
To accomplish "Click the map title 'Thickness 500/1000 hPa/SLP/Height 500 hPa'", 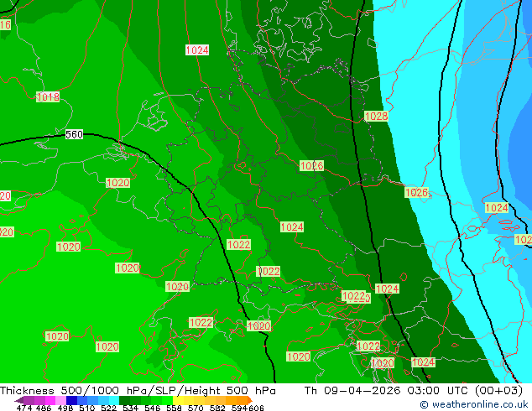I will click(x=138, y=391).
